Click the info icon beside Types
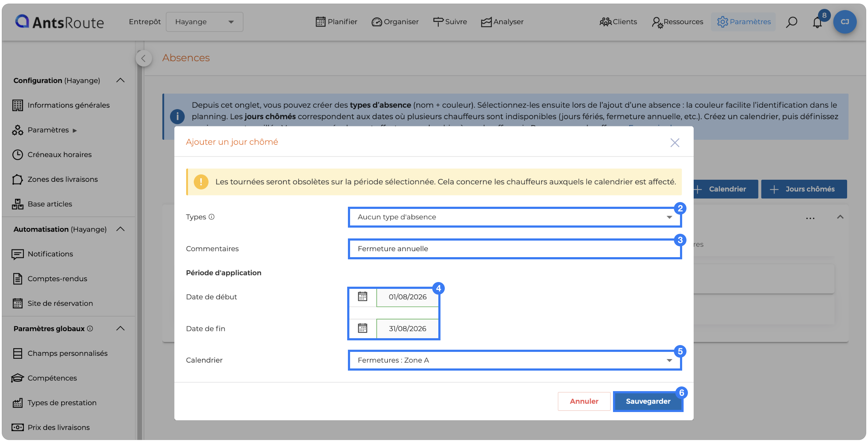The image size is (868, 443). 212,217
